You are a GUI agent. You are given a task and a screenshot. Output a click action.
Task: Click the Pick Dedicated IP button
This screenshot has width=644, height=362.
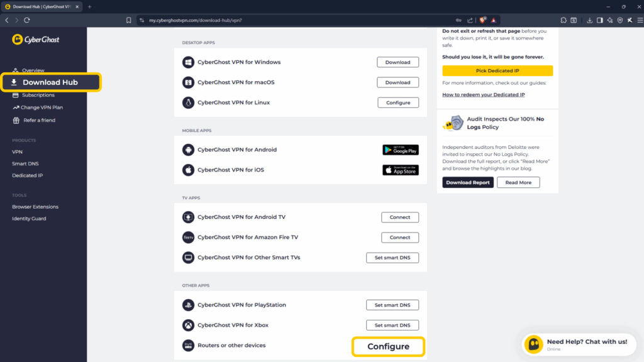497,70
